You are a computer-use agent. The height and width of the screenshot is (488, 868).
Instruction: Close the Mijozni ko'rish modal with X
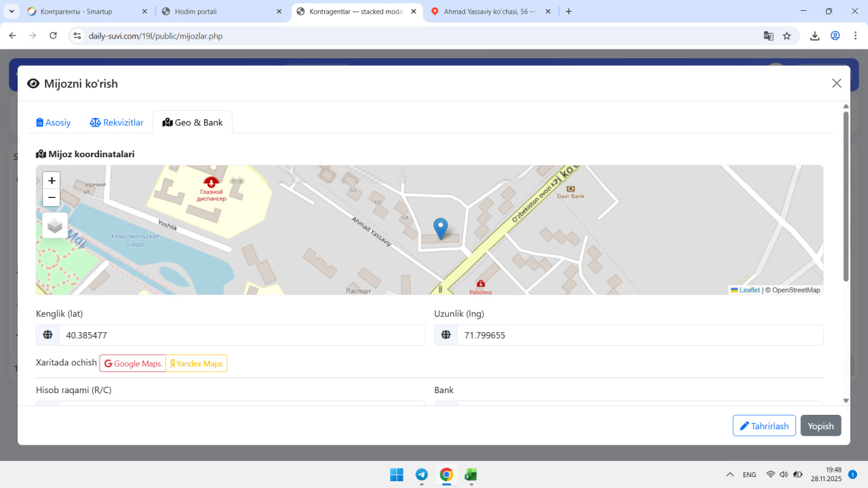(x=836, y=83)
